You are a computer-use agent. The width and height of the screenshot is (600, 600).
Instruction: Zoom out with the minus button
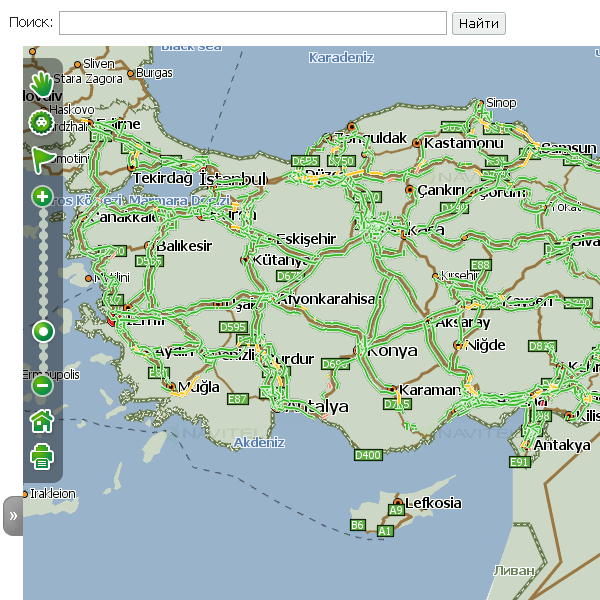pos(42,385)
